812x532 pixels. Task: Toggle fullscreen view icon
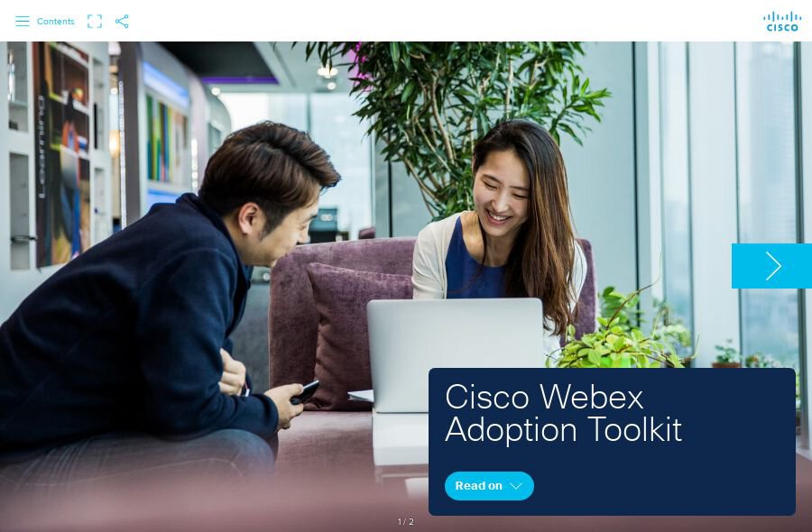pos(95,22)
